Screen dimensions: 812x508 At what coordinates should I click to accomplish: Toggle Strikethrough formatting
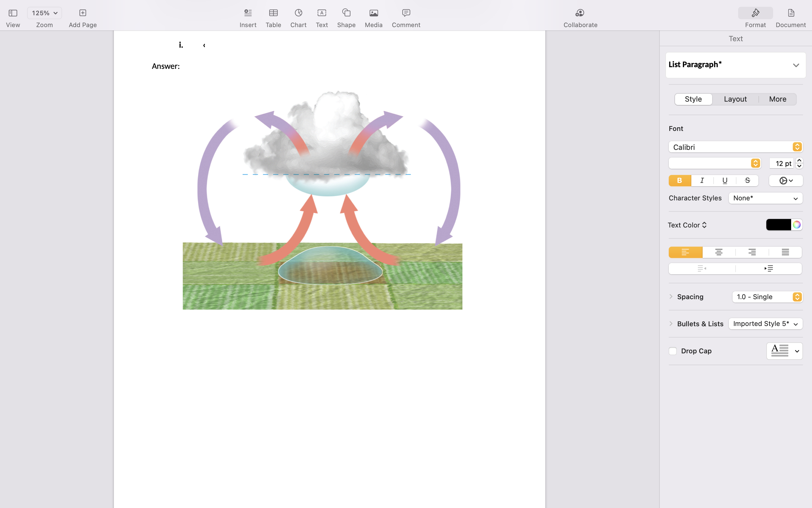pyautogui.click(x=747, y=181)
